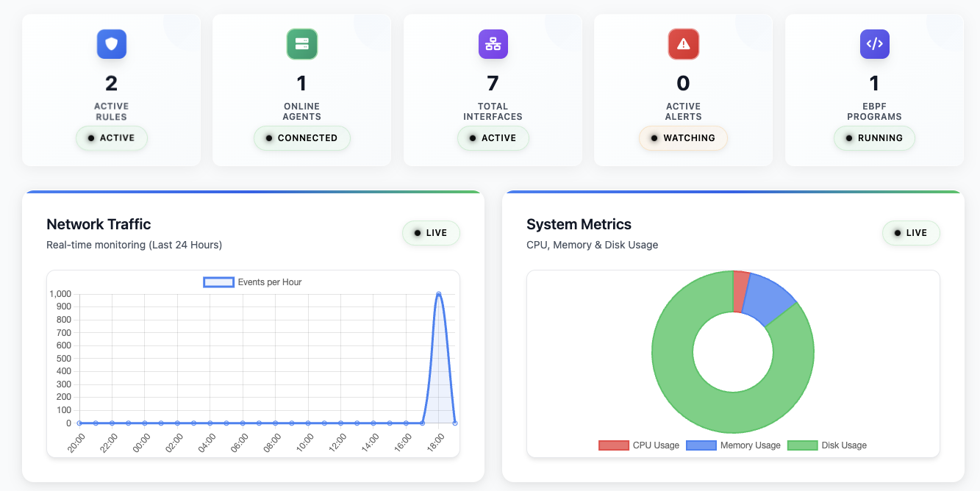The height and width of the screenshot is (491, 980).
Task: Click the WATCHING badge on Active Alerts
Action: tap(683, 138)
